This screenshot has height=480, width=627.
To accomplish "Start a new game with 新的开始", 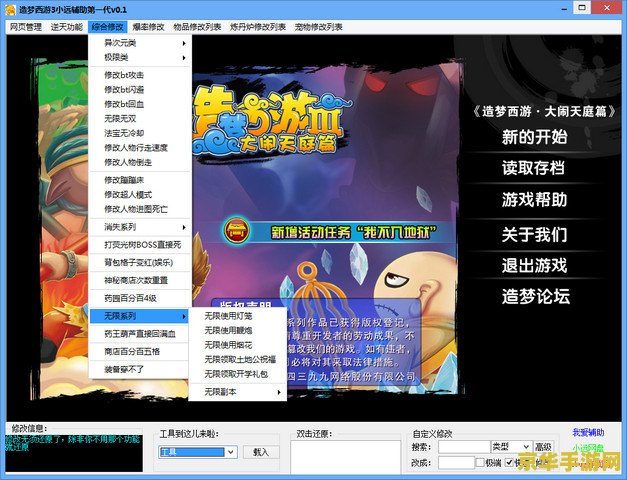I will [535, 137].
